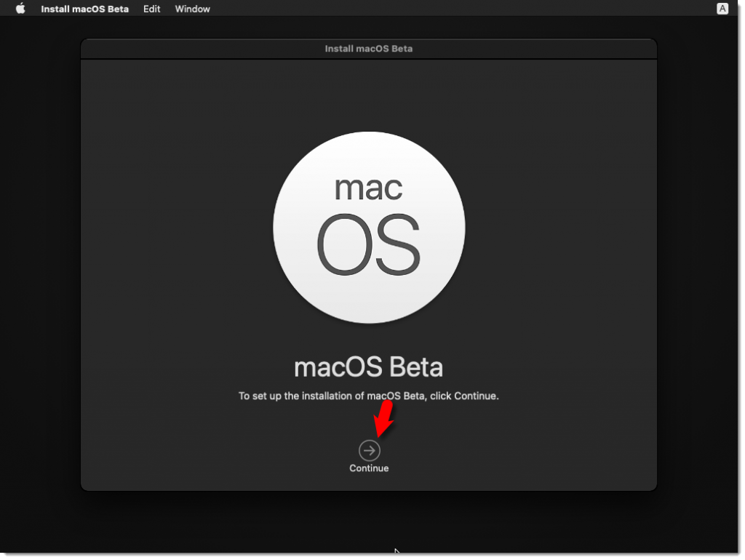Open the Edit menu
This screenshot has width=745, height=560.
(151, 9)
